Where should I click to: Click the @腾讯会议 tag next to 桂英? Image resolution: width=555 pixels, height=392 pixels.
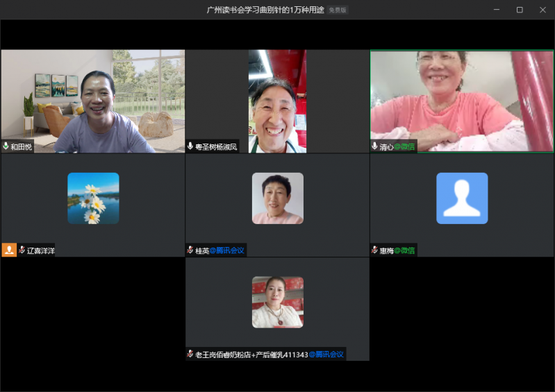[227, 250]
